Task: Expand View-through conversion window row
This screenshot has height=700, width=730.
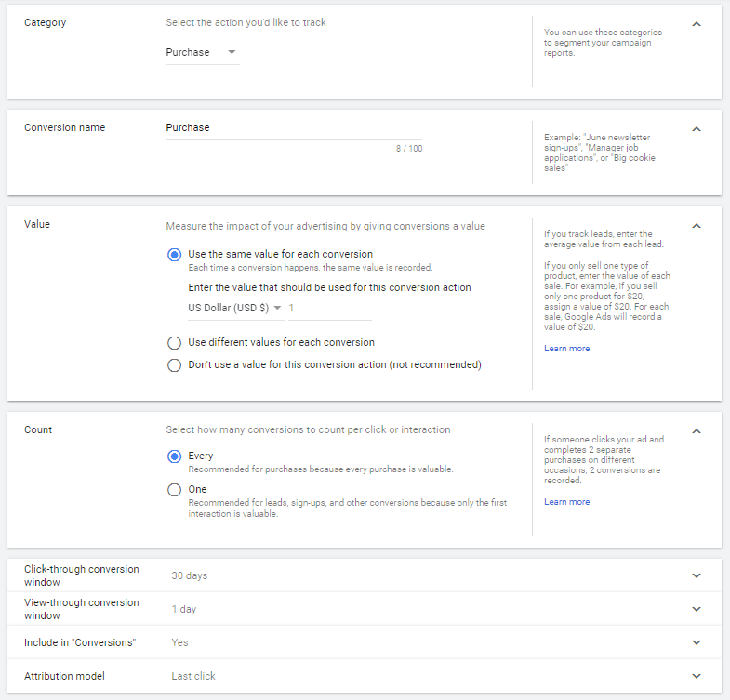Action: (365, 609)
